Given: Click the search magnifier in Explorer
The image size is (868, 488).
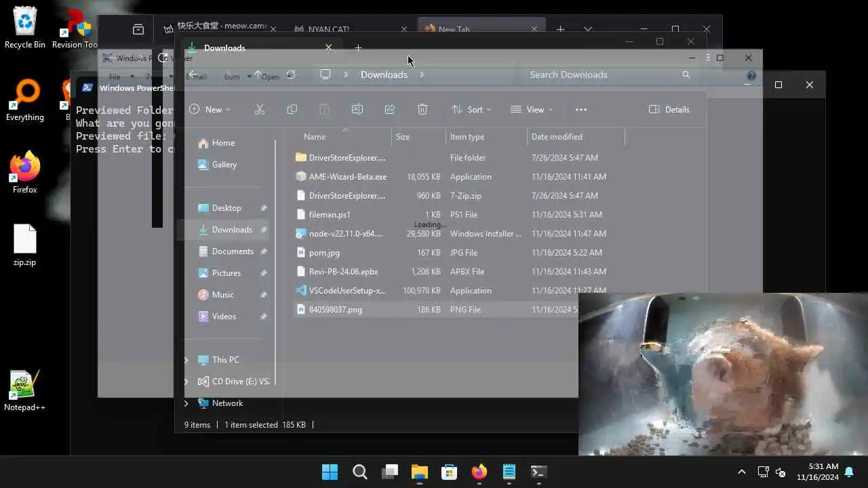Looking at the screenshot, I should coord(686,75).
